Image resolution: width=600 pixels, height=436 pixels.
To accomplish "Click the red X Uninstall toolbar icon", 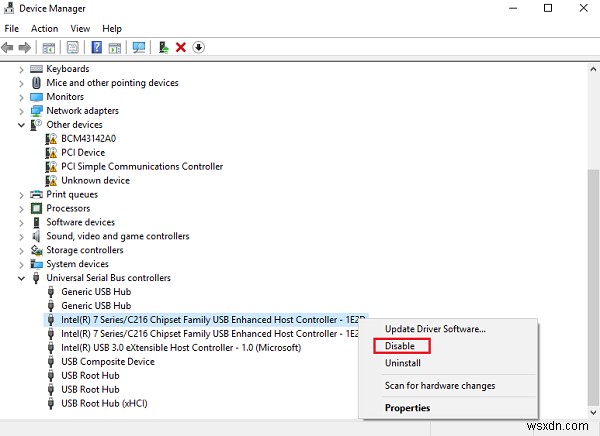I will click(x=181, y=47).
